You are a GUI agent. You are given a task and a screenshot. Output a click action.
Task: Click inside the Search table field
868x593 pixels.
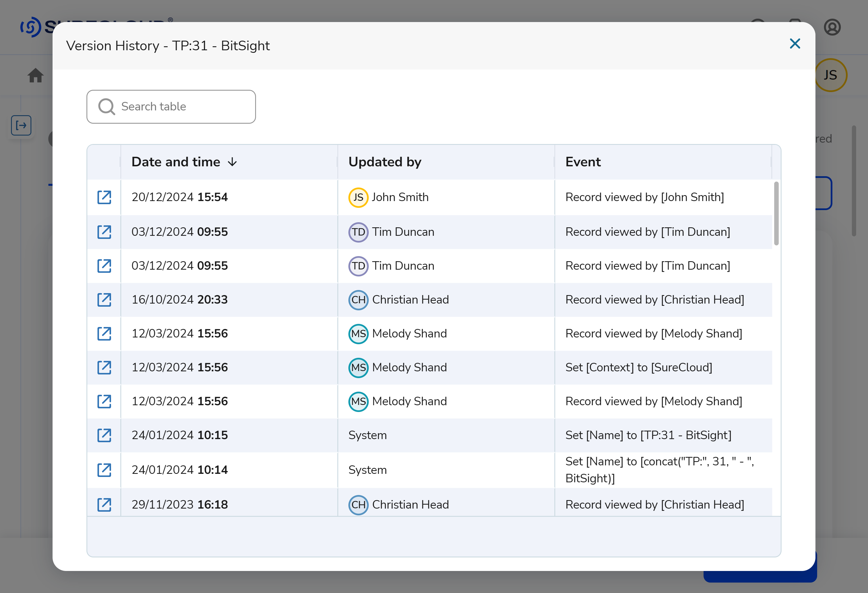click(x=179, y=107)
